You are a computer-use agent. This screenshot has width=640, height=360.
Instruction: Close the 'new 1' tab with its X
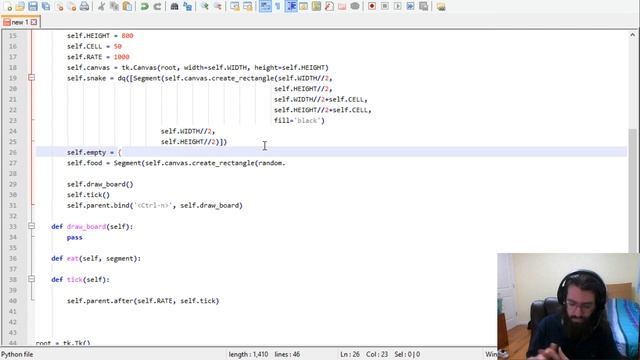coord(34,22)
